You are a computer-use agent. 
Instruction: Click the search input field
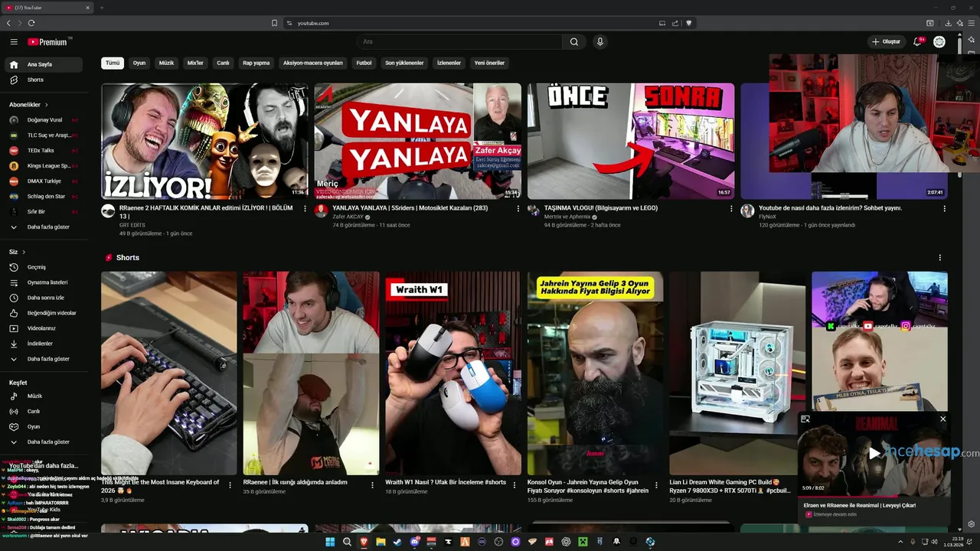[459, 42]
